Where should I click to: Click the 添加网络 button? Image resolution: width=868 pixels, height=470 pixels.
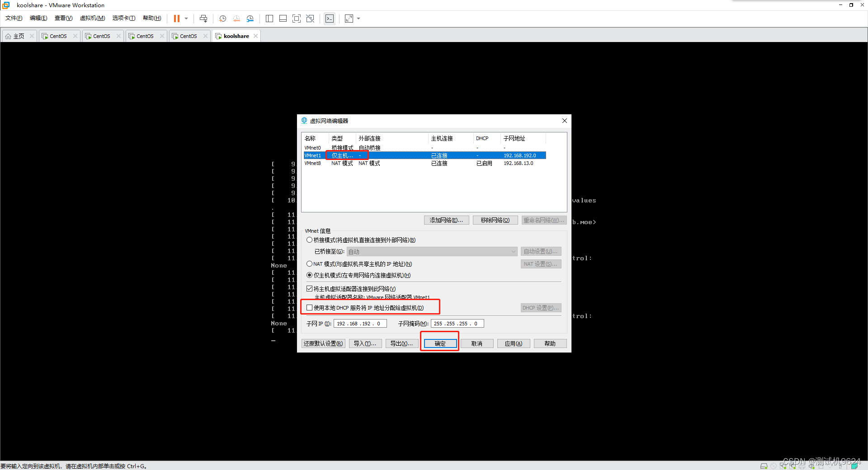coord(446,220)
